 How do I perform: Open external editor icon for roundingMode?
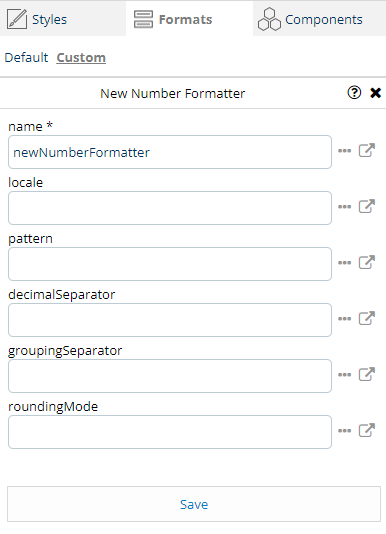coord(367,430)
